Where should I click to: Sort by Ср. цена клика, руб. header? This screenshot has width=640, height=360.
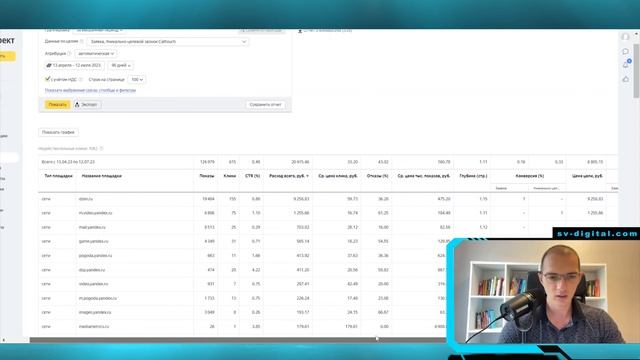[338, 176]
